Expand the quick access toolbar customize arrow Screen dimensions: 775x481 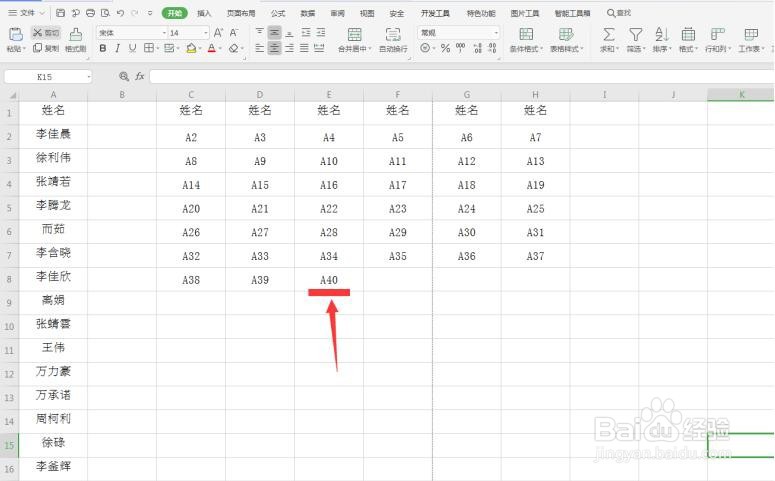point(150,13)
